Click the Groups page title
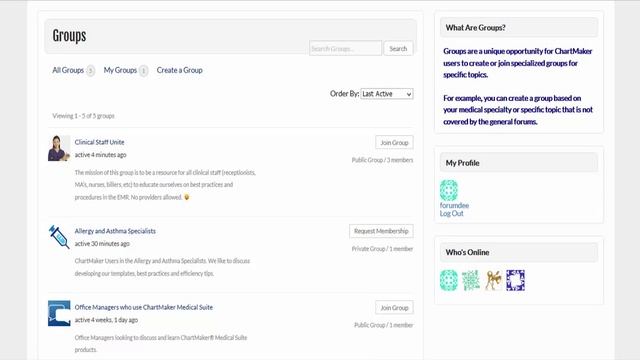 click(69, 36)
